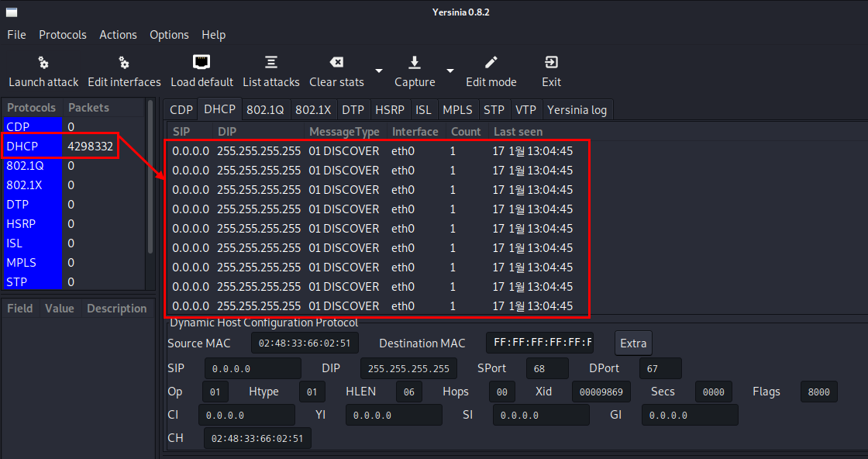868x459 pixels.
Task: Open Edit interfaces from the toolbar
Action: click(124, 72)
